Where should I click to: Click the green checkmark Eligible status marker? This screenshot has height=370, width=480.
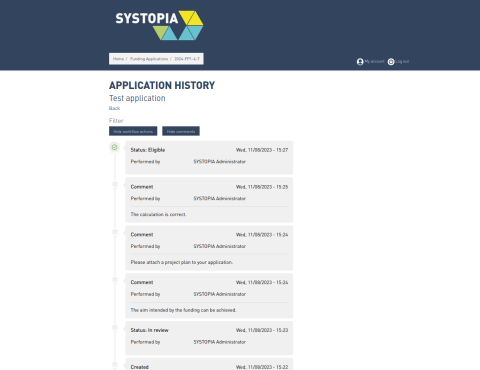[x=115, y=147]
